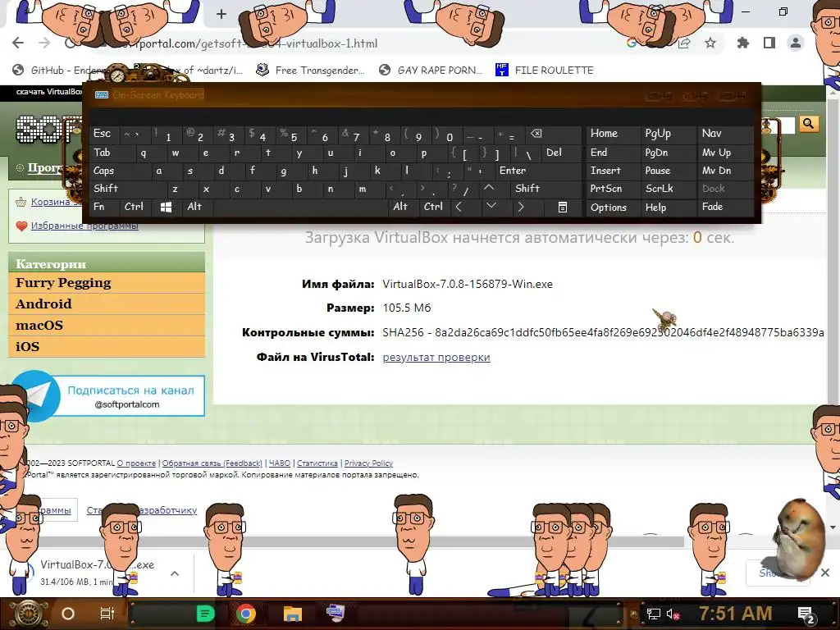Click the browser forward arrow
The height and width of the screenshot is (630, 840).
(x=44, y=43)
